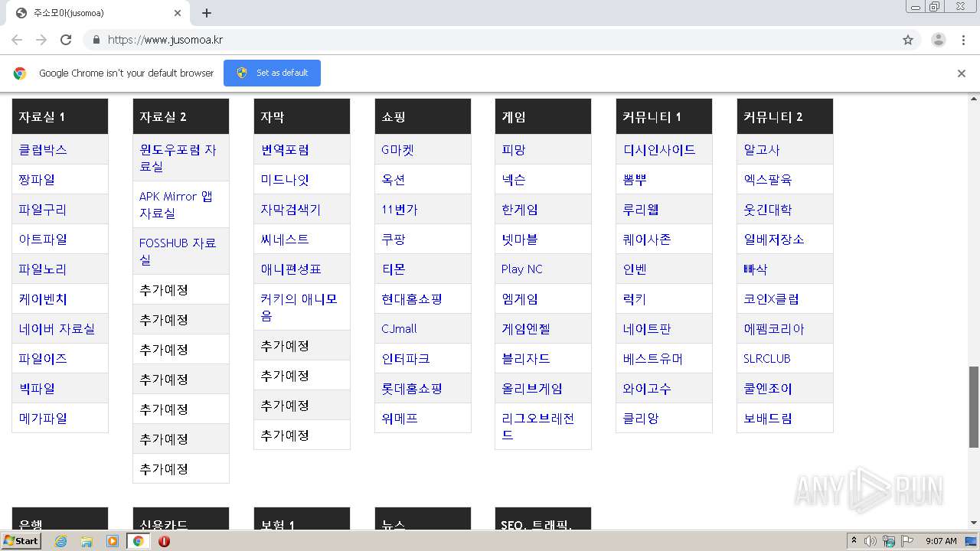Open the 위메프 link
980x551 pixels.
coord(400,419)
